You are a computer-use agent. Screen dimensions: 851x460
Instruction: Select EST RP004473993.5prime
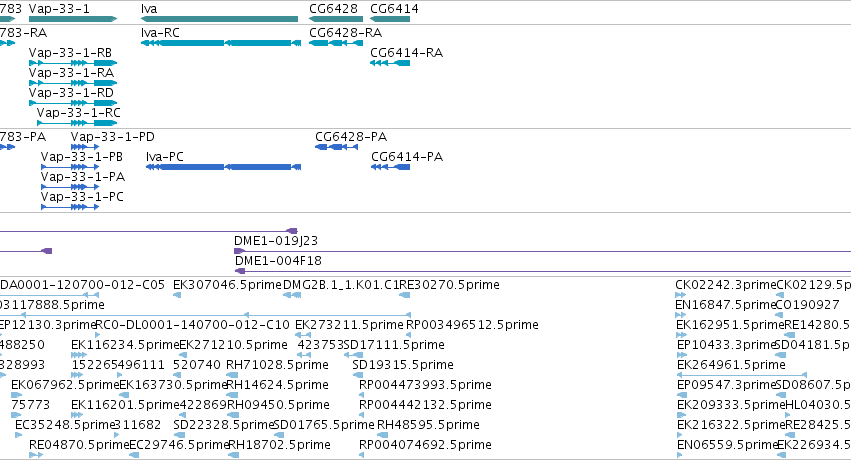[426, 385]
